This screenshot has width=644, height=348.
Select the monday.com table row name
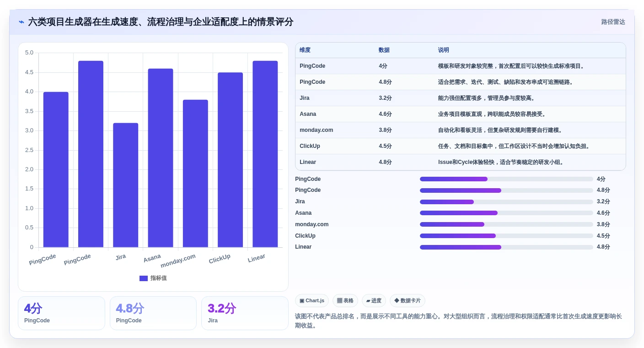317,130
